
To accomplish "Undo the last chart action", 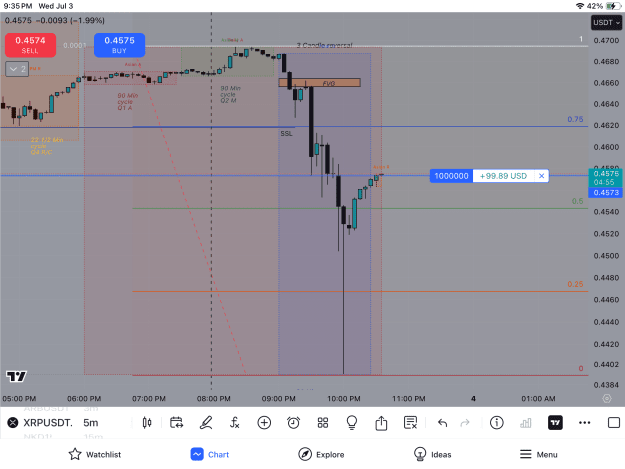I will [442, 422].
